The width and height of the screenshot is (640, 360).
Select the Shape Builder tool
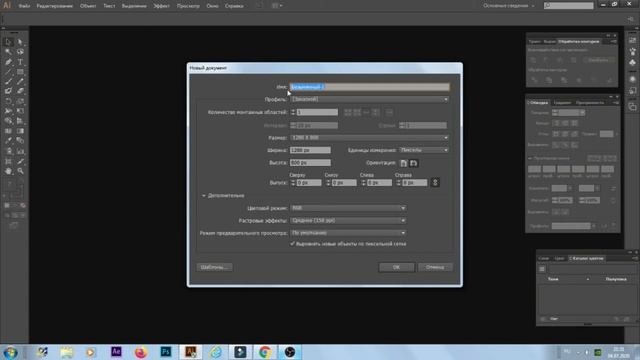click(x=8, y=121)
